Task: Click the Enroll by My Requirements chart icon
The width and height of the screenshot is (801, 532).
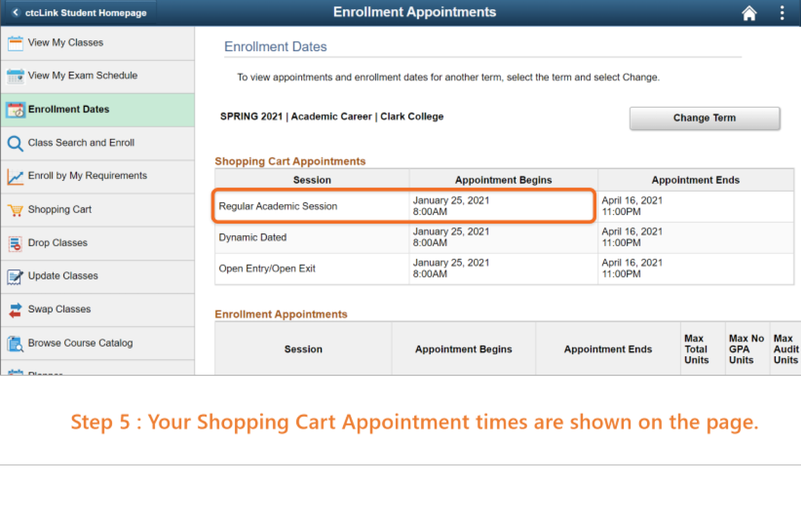Action: pyautogui.click(x=15, y=176)
